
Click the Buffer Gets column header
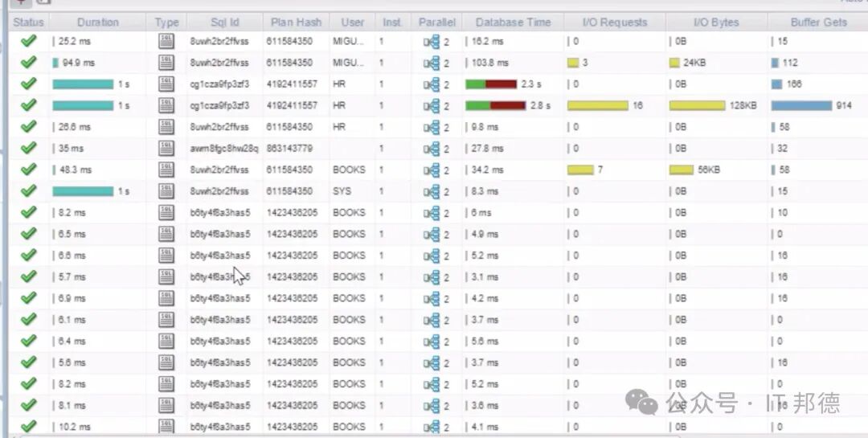[x=818, y=23]
